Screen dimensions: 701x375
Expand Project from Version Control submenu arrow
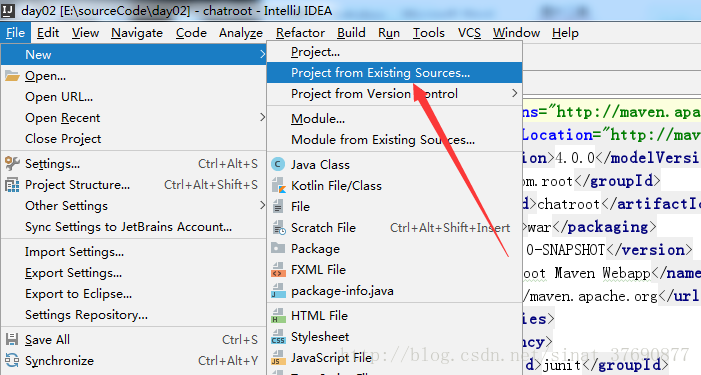514,93
